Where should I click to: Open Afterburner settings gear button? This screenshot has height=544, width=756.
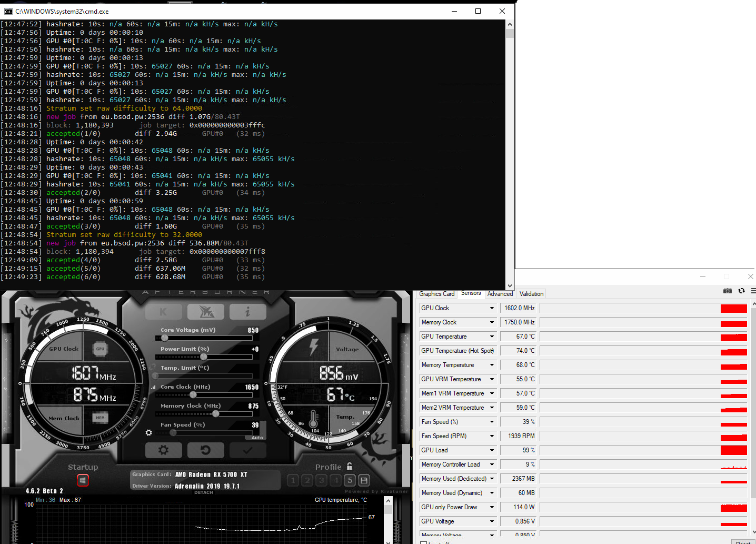click(163, 450)
